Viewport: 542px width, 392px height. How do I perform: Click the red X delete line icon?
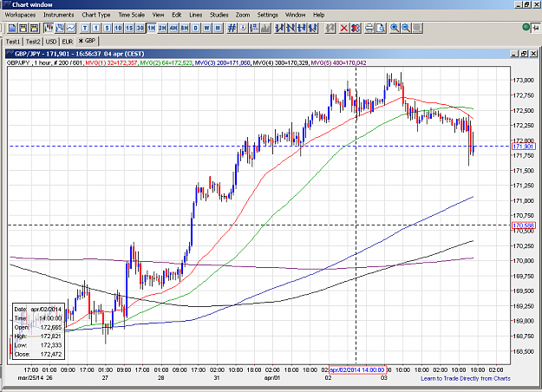click(344, 28)
